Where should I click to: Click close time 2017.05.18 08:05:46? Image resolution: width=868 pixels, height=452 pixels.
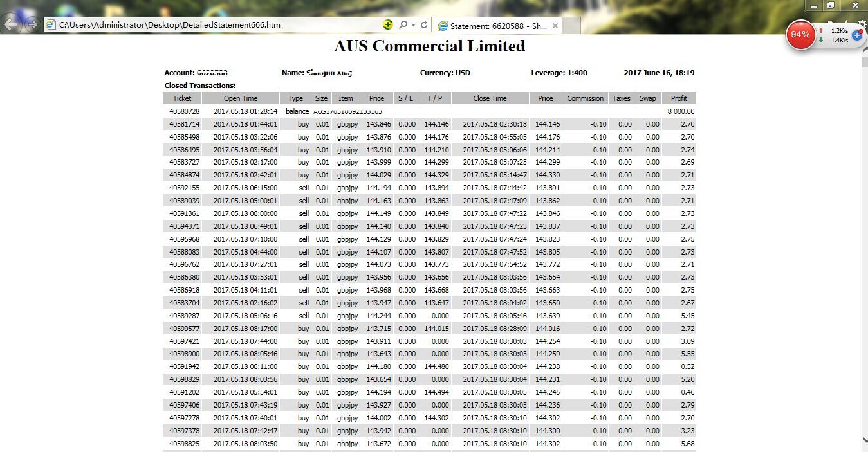495,316
